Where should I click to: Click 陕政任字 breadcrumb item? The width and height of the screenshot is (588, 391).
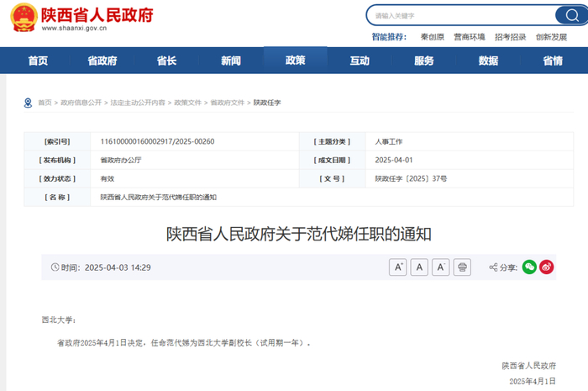267,103
